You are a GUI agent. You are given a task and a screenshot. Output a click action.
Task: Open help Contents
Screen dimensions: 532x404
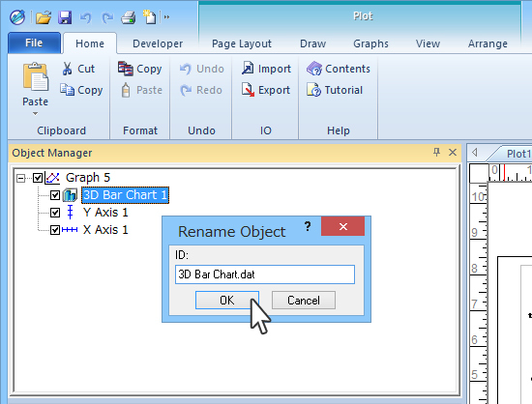point(339,69)
